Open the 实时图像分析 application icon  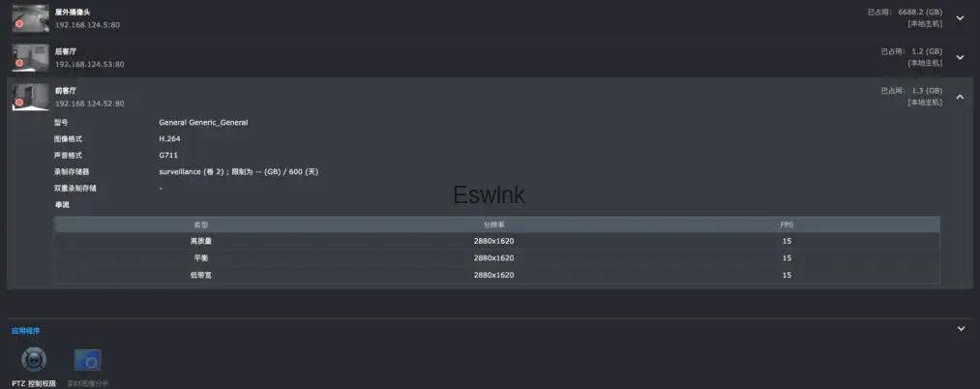[88, 362]
